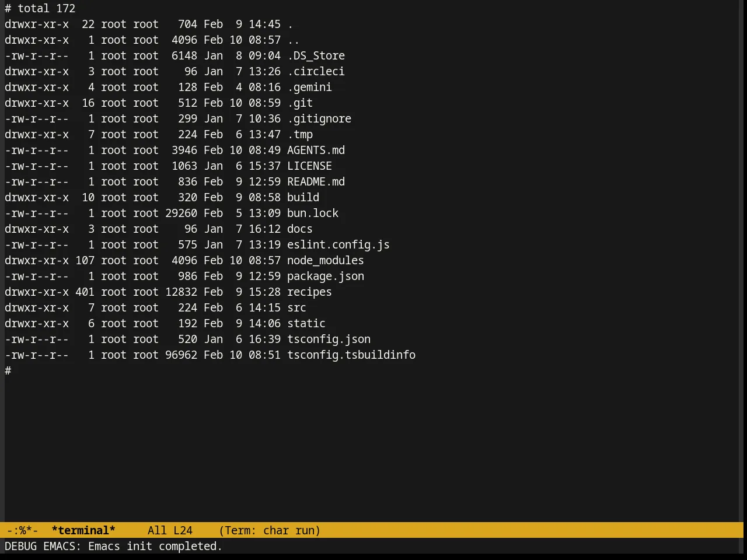The height and width of the screenshot is (560, 747).
Task: Select the .circleci directory entry
Action: 316,72
